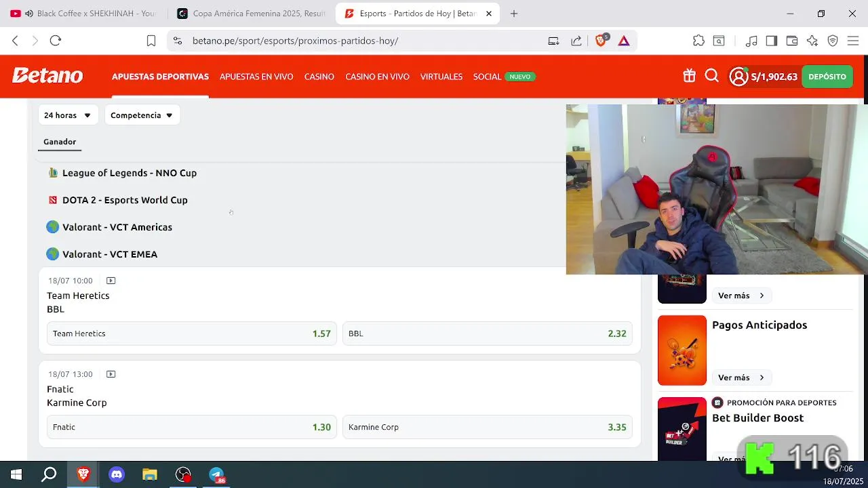
Task: Open the 24 horas time filter dropdown
Action: [68, 115]
